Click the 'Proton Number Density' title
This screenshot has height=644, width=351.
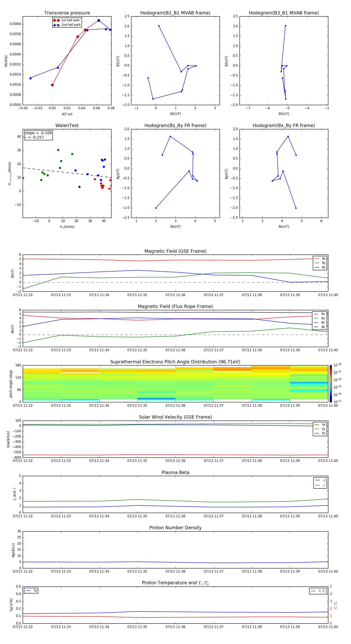click(175, 528)
